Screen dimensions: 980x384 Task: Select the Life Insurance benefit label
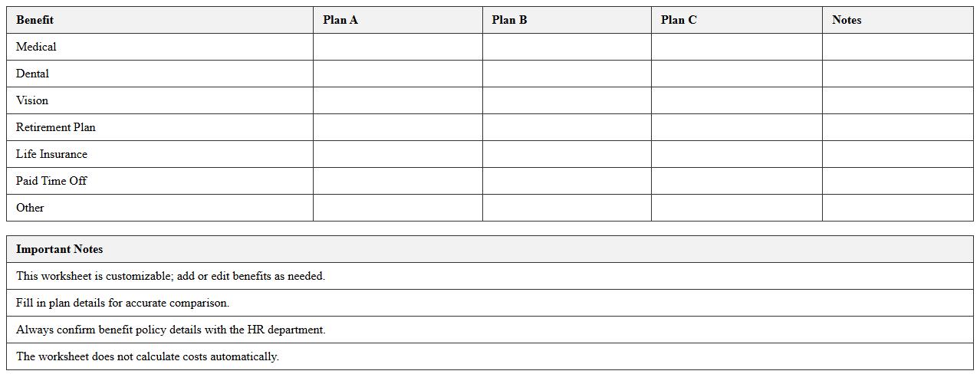coord(52,154)
